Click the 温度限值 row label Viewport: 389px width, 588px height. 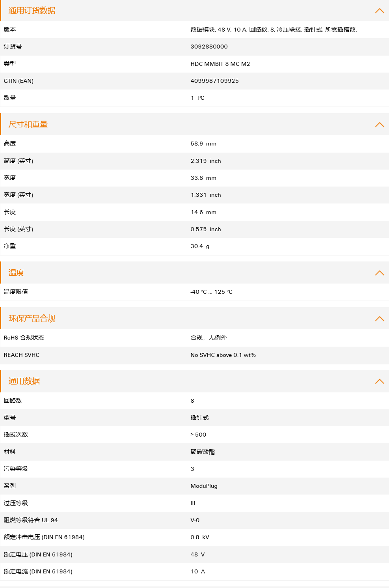[16, 292]
